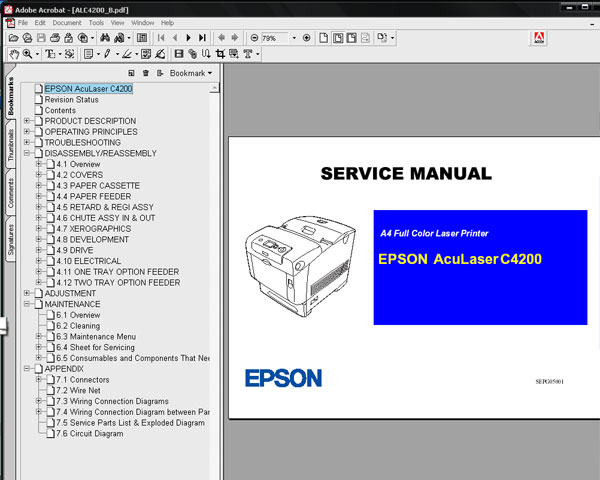Select the Pencil tool
Image resolution: width=600 pixels, height=480 pixels.
(107, 54)
